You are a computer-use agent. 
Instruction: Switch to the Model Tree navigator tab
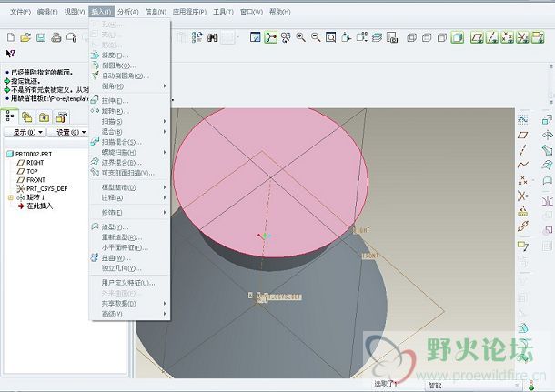point(10,116)
